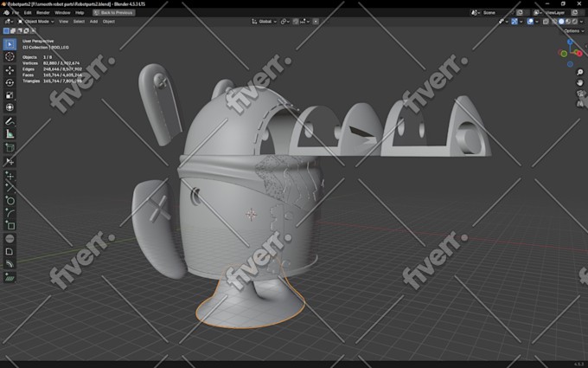Click the ViewLayer name field
This screenshot has height=368, width=588.
click(557, 12)
